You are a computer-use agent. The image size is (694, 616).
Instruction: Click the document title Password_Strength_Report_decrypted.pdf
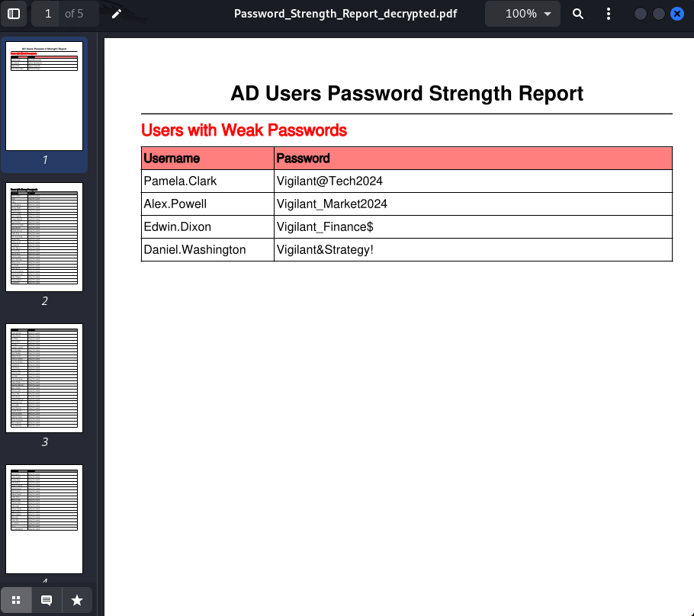(x=345, y=14)
